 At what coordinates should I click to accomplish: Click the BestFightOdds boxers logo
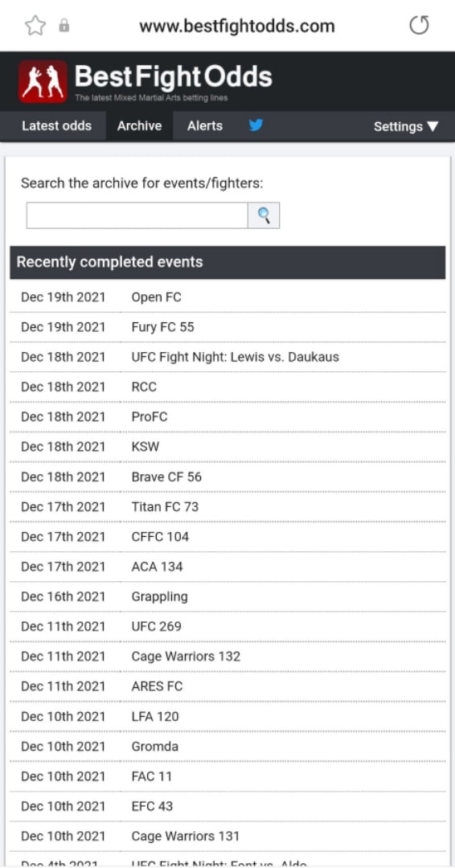[43, 82]
